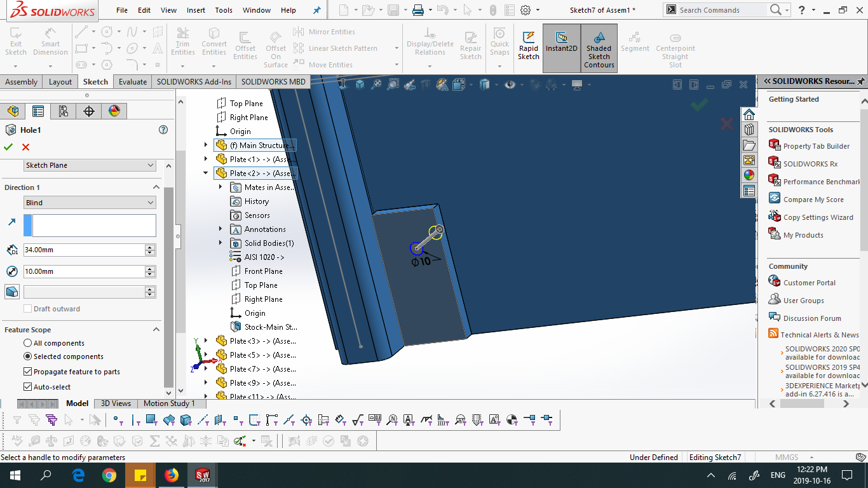The height and width of the screenshot is (488, 868).
Task: Click Offset On Surface tool
Action: 276,50
